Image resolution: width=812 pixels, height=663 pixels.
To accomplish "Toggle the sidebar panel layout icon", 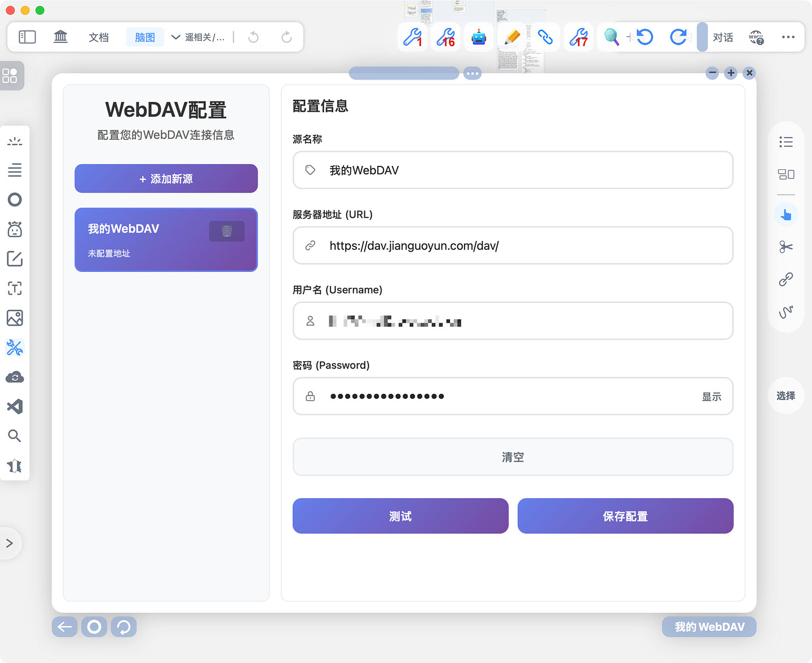I will click(27, 37).
